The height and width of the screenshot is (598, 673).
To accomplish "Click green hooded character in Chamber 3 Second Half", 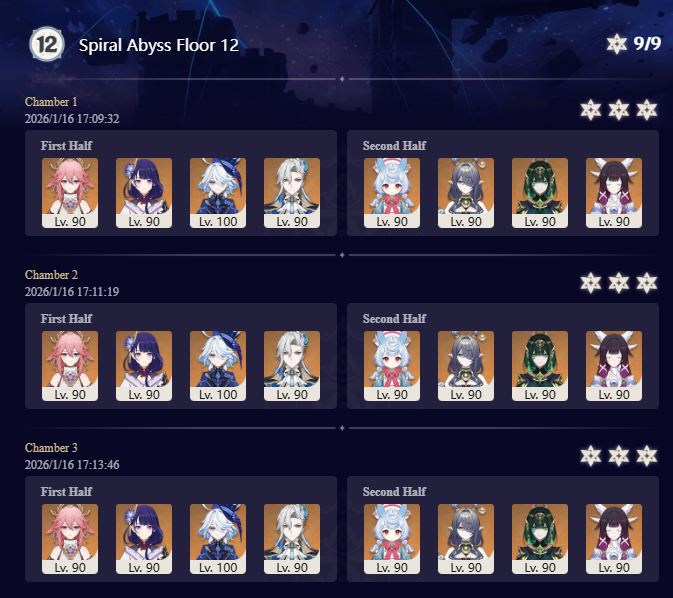I will tap(540, 539).
